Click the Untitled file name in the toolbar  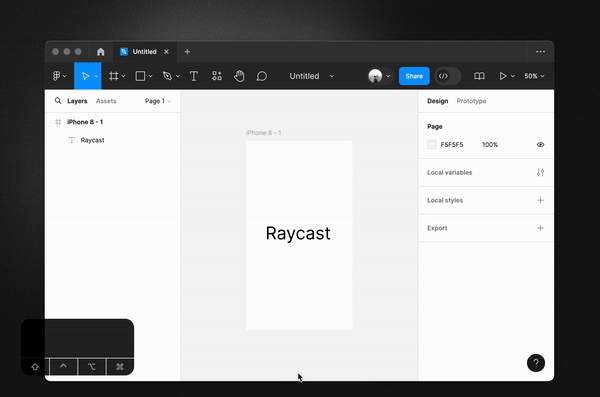click(304, 76)
